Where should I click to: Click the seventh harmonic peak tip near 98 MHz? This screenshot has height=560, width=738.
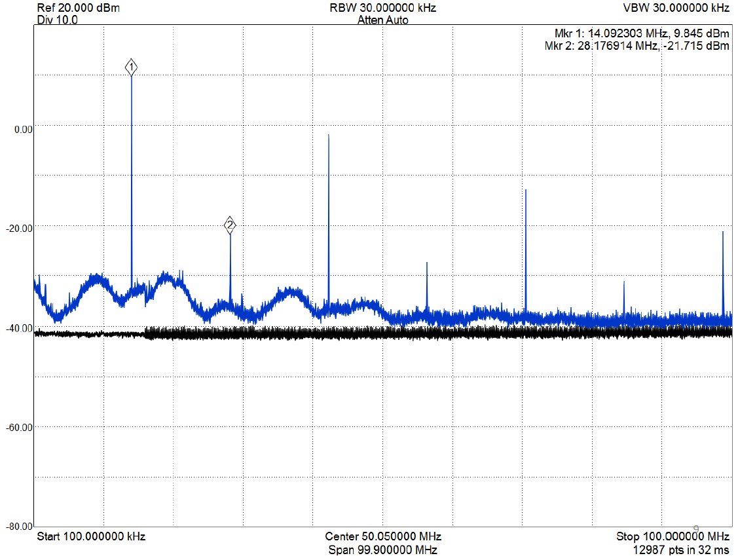point(722,233)
